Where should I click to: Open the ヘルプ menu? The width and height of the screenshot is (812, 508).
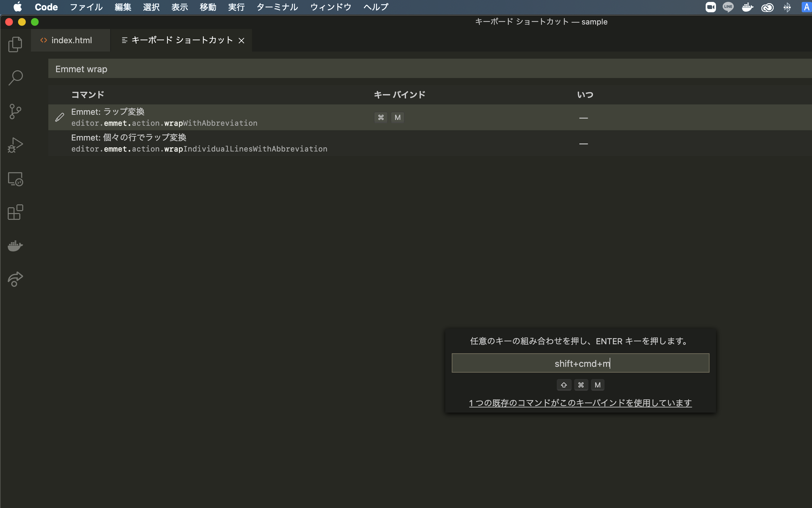(375, 7)
